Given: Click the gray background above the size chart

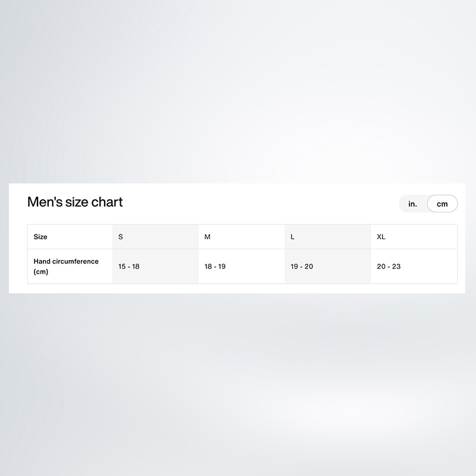Looking at the screenshot, I should (x=238, y=91).
